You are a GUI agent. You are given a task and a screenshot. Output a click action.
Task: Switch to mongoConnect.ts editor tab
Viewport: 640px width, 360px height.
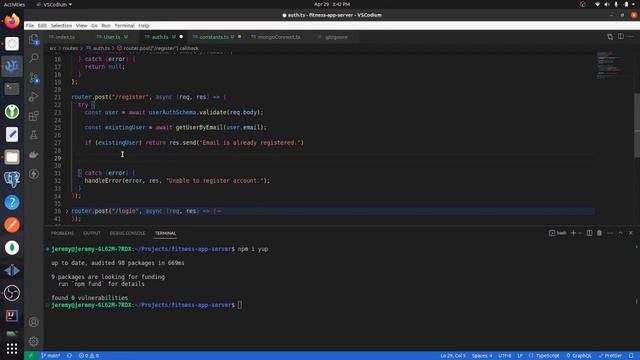[279, 37]
